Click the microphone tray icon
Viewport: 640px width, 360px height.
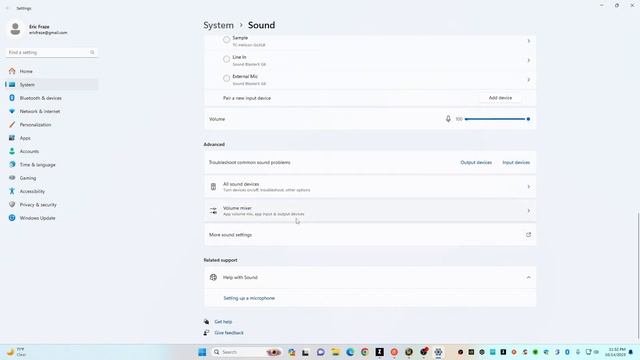[x=578, y=352]
